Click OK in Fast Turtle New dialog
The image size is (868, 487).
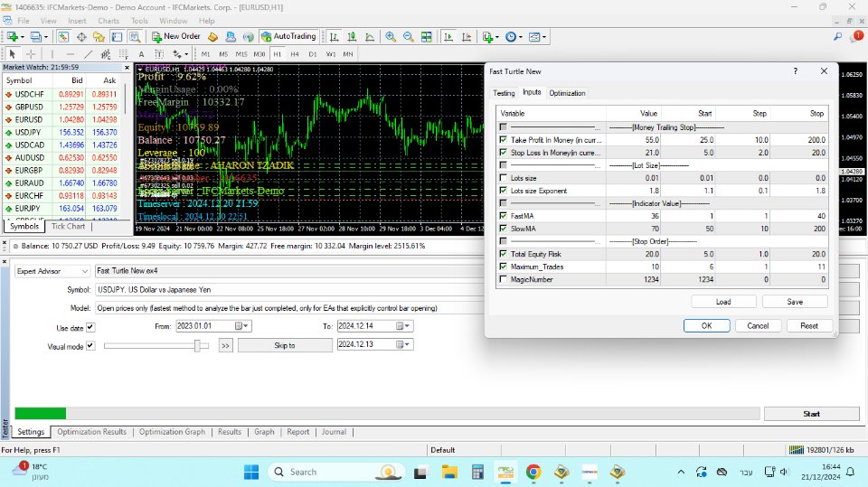point(706,325)
